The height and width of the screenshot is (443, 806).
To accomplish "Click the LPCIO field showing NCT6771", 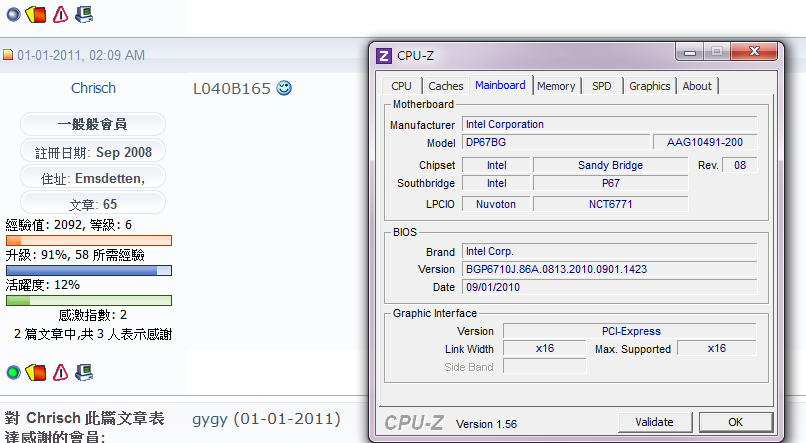I will 611,204.
